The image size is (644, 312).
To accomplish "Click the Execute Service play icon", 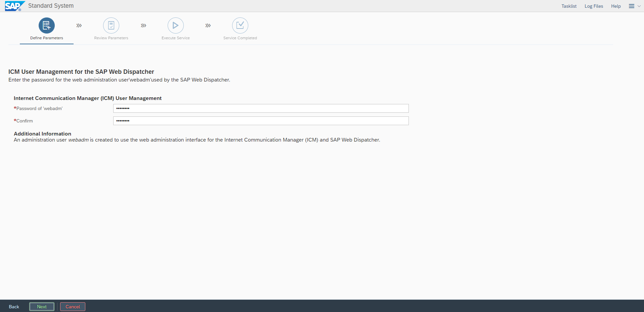I will click(x=176, y=25).
